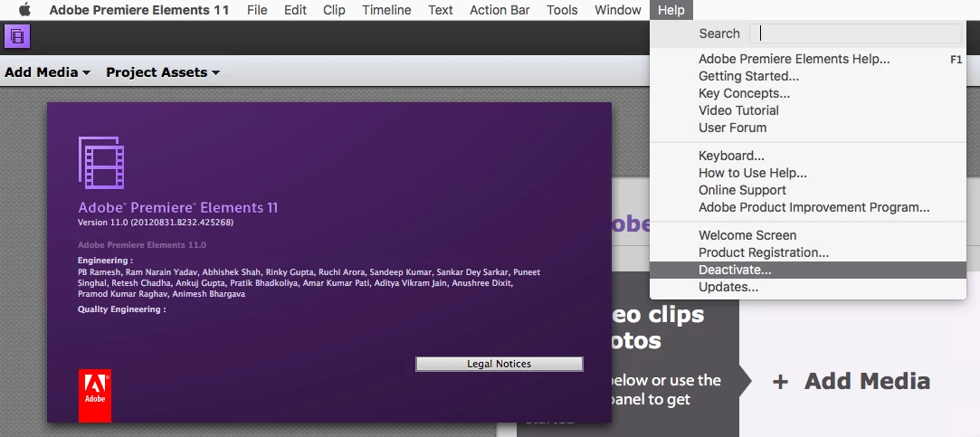This screenshot has width=980, height=437.
Task: Open Online Support entry
Action: pos(808,190)
